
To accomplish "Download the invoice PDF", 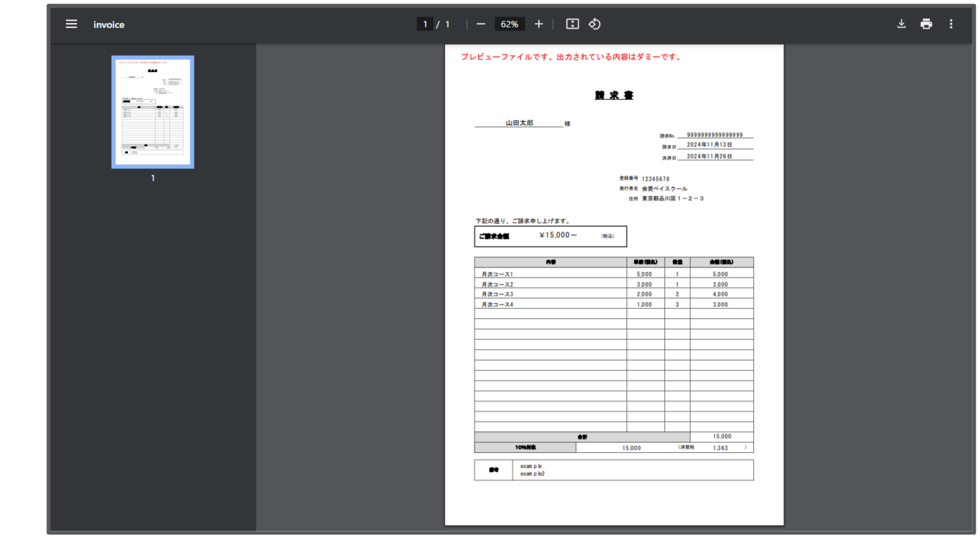I will click(x=901, y=24).
